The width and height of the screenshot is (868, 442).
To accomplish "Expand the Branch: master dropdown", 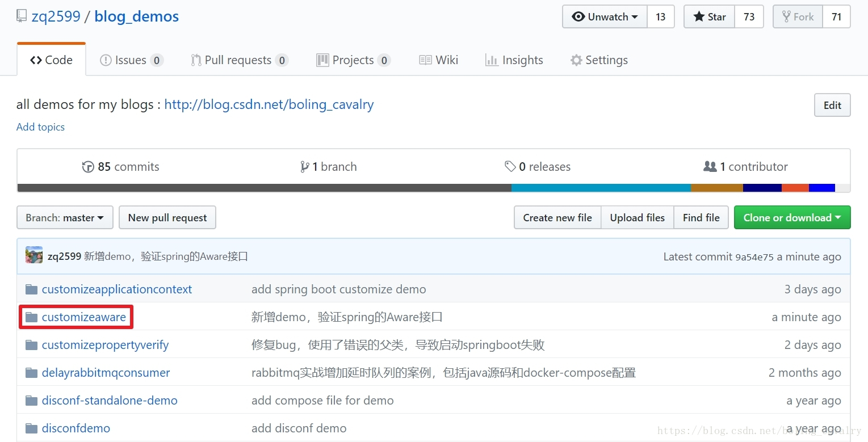I will 65,218.
